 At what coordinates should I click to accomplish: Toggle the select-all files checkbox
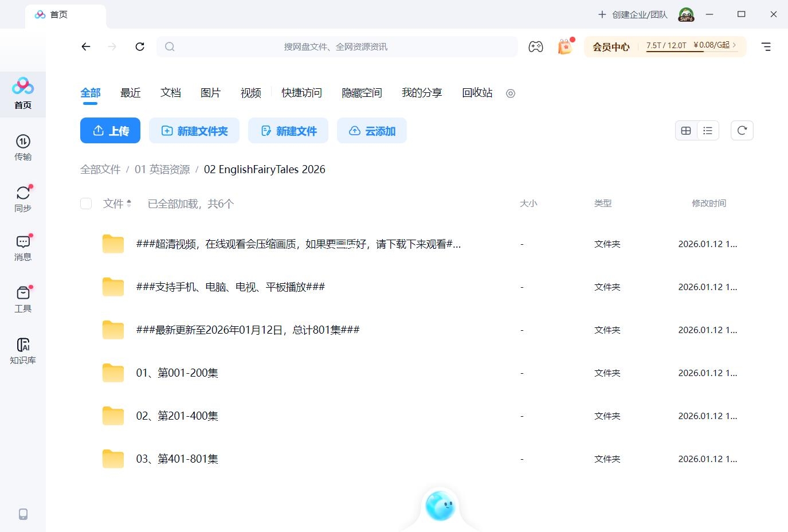click(86, 204)
